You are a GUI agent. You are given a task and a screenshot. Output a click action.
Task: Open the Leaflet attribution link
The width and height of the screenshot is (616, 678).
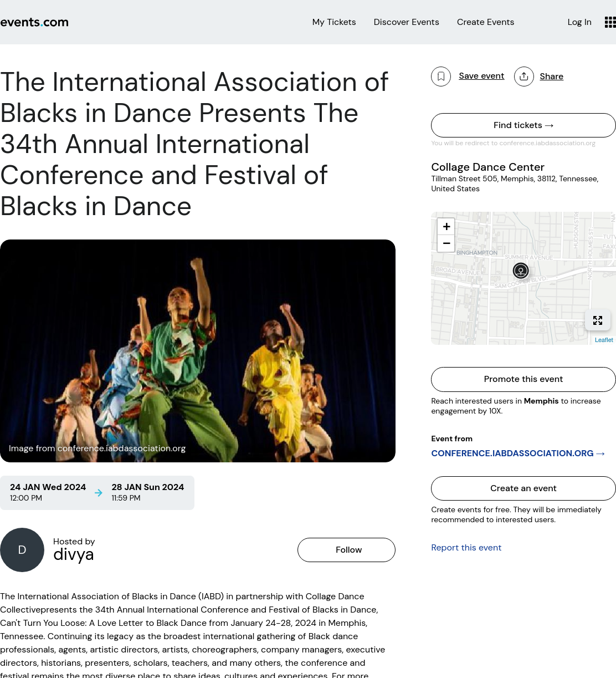point(604,340)
